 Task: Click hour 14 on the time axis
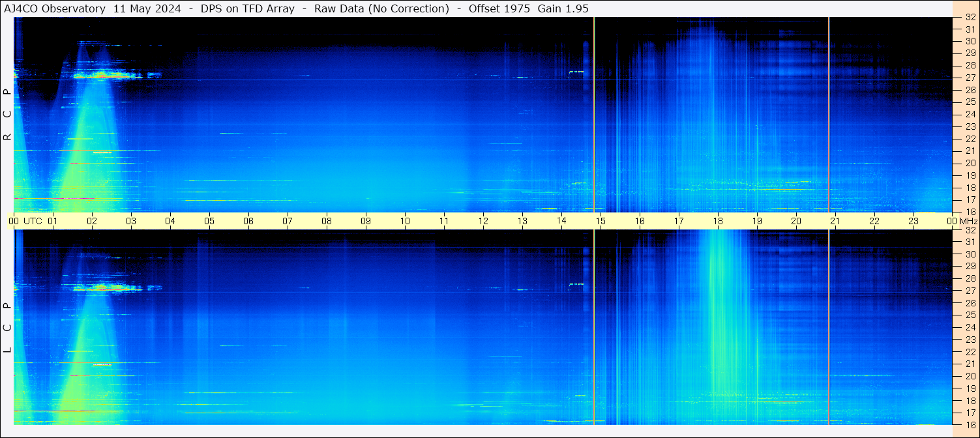pos(561,221)
